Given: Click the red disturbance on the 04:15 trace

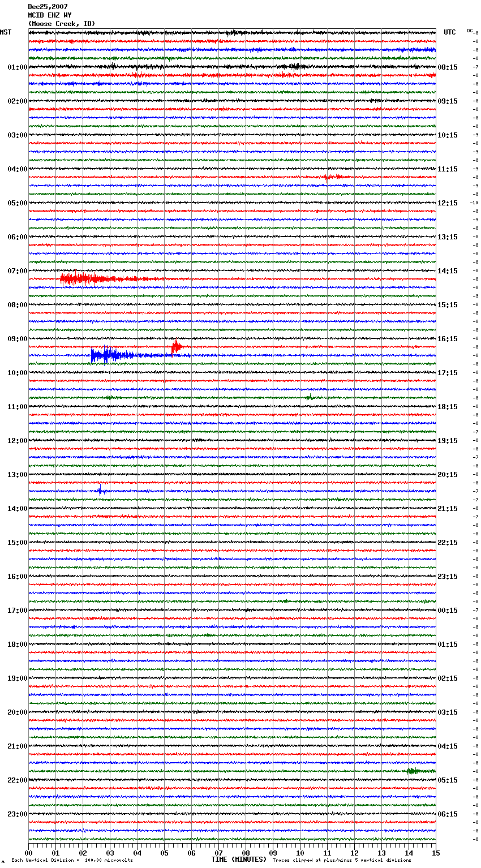Looking at the screenshot, I should point(334,177).
